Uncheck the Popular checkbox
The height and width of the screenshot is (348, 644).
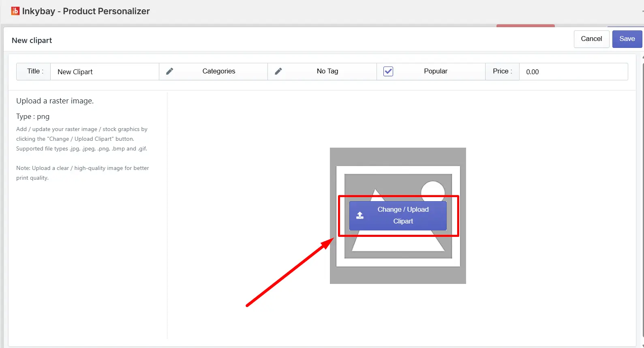tap(388, 71)
